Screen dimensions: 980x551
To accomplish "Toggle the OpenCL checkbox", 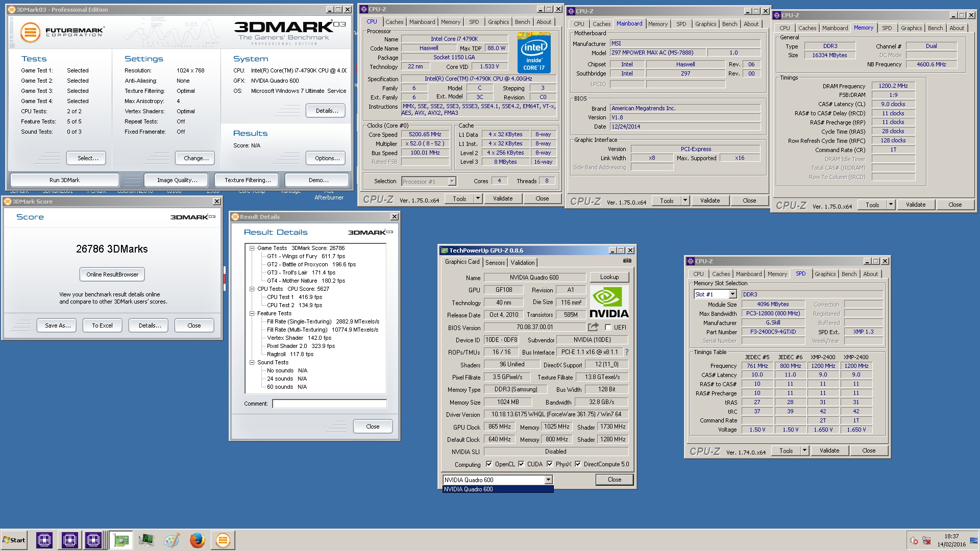I will point(489,464).
